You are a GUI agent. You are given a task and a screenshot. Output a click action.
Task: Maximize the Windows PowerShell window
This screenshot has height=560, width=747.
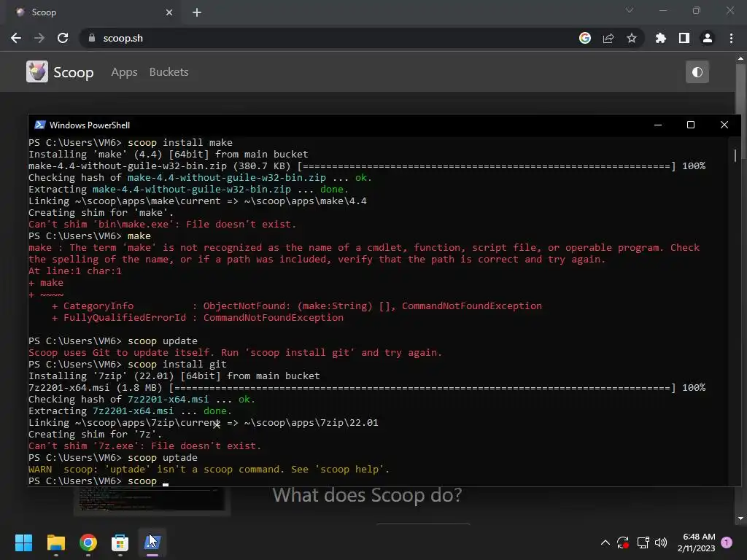pyautogui.click(x=691, y=125)
